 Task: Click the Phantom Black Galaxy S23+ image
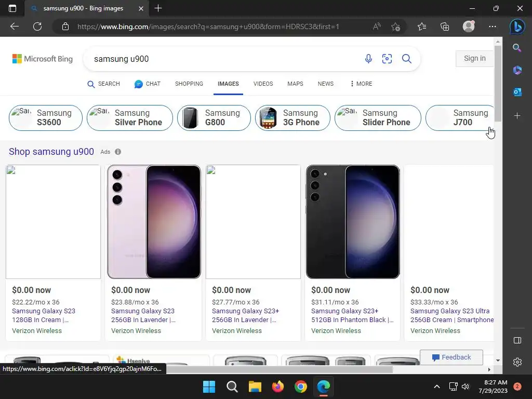(x=353, y=222)
